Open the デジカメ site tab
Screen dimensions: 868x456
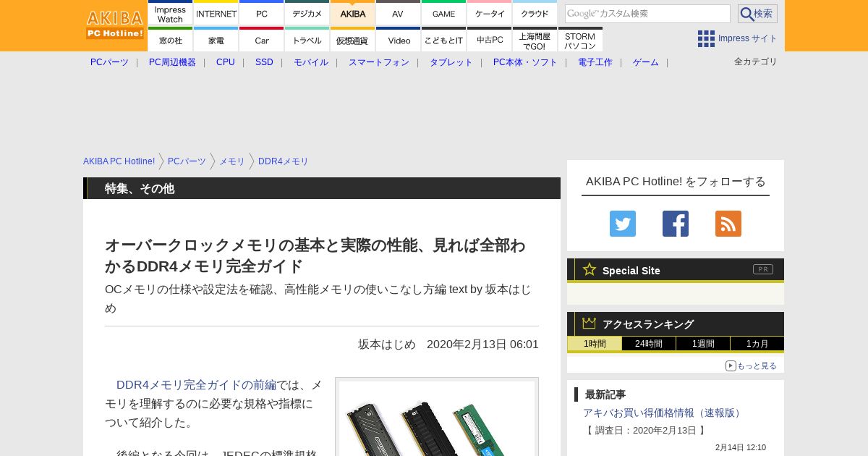[x=307, y=12]
